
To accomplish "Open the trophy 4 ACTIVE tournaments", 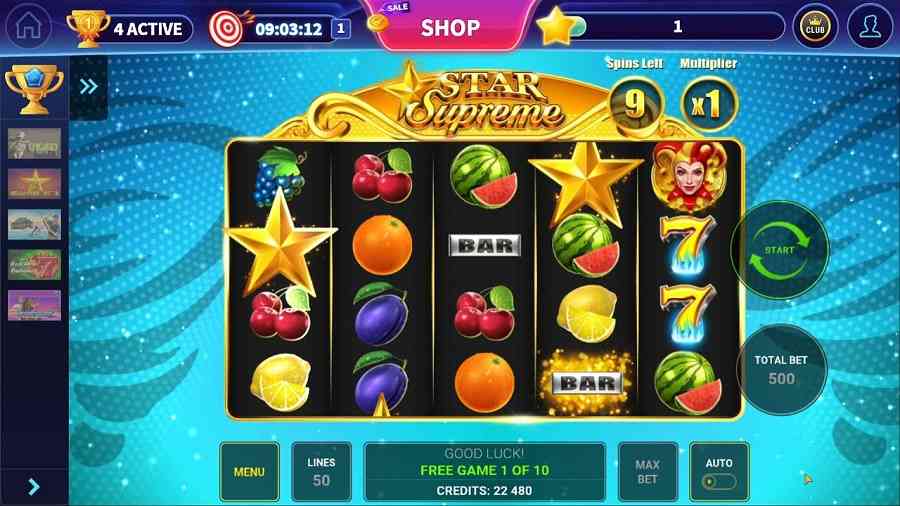I will 130,28.
